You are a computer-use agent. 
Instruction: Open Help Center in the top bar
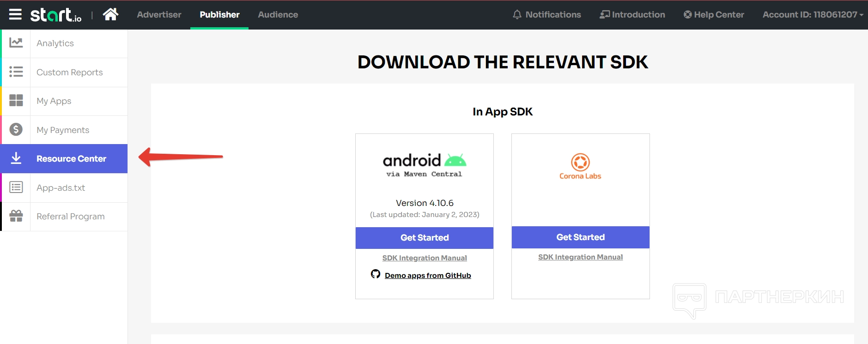tap(714, 15)
